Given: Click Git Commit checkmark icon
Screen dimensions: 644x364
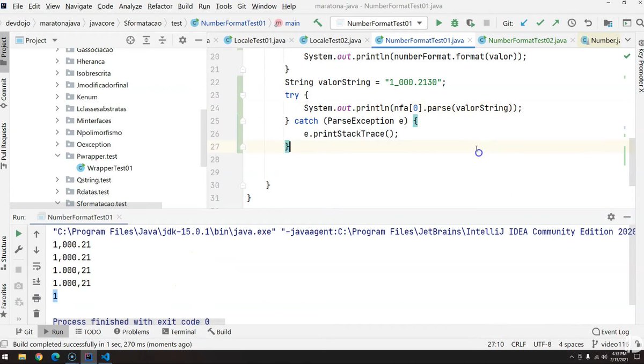Looking at the screenshot, I should pos(540,23).
